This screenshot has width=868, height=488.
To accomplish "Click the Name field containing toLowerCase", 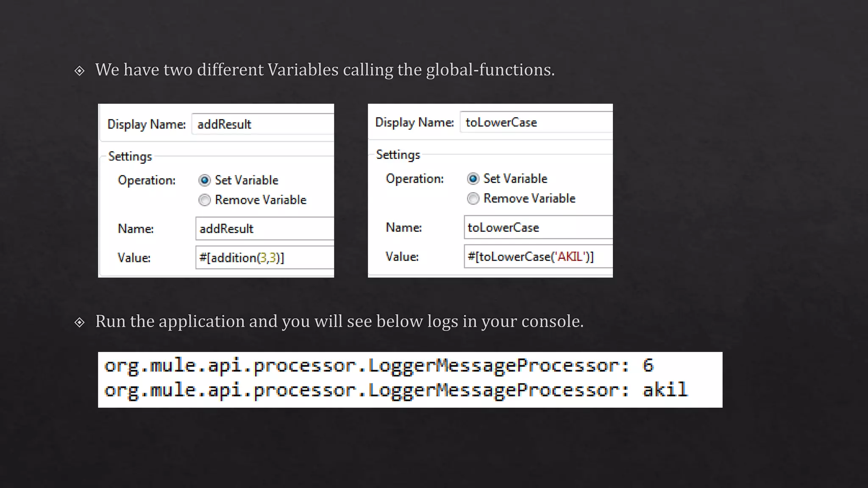I will [538, 227].
